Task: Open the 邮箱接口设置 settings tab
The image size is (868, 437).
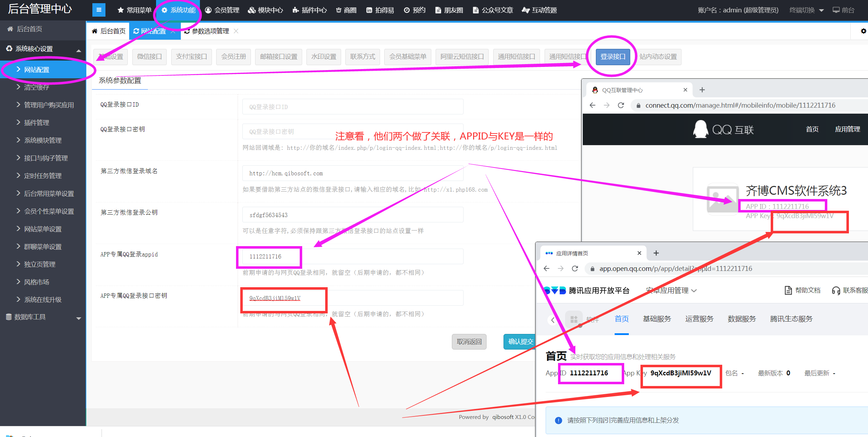Action: pyautogui.click(x=278, y=57)
